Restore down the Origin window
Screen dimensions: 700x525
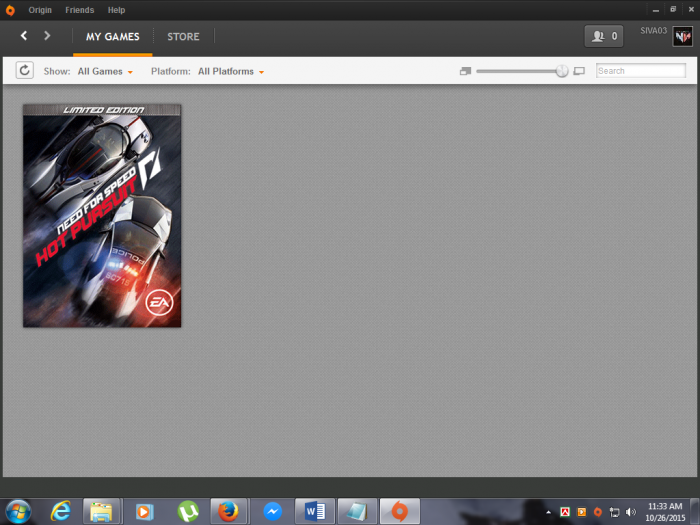click(673, 9)
